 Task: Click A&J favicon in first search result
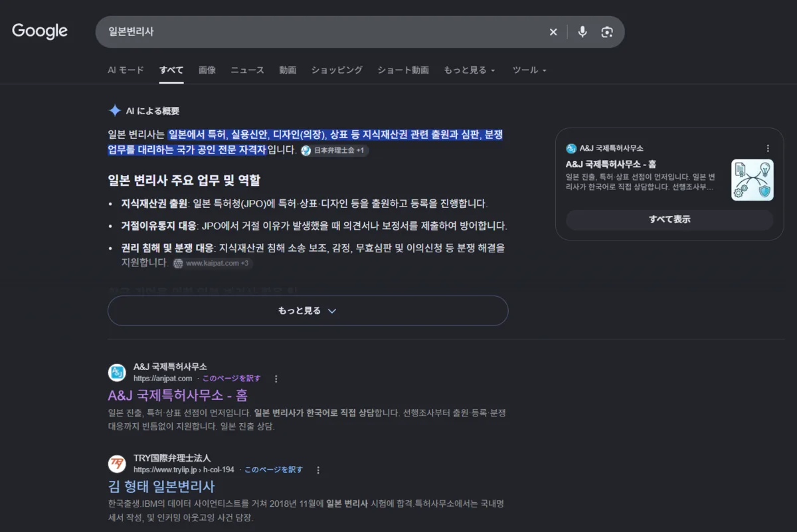pyautogui.click(x=117, y=373)
